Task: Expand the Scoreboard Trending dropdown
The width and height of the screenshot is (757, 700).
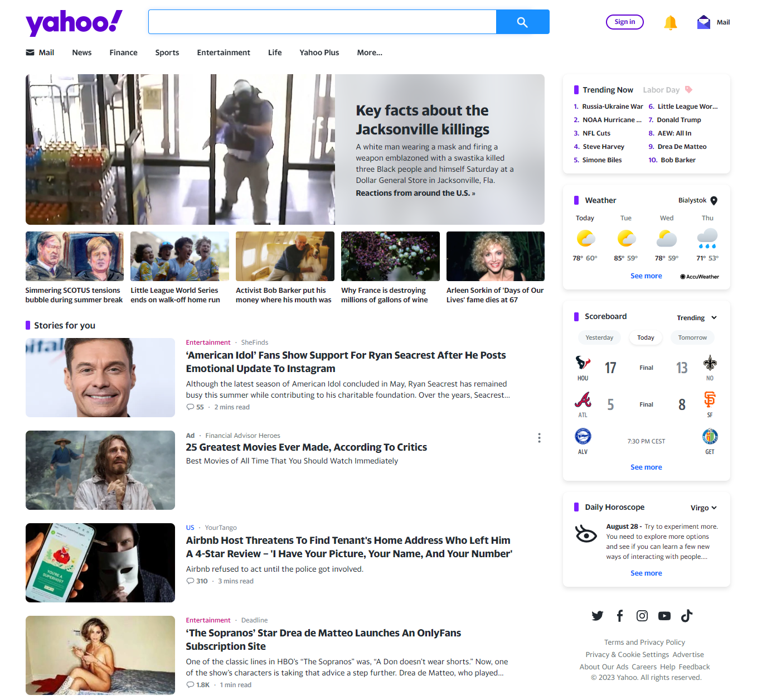Action: (x=697, y=318)
